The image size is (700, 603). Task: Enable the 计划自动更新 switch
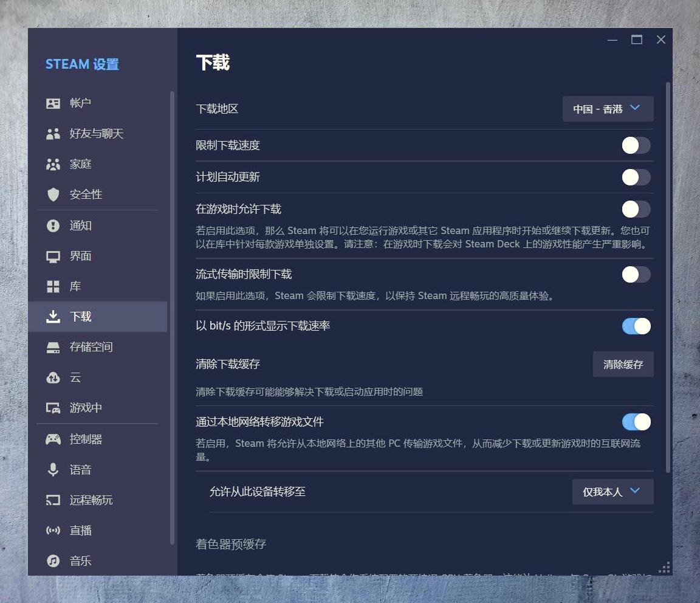click(636, 177)
